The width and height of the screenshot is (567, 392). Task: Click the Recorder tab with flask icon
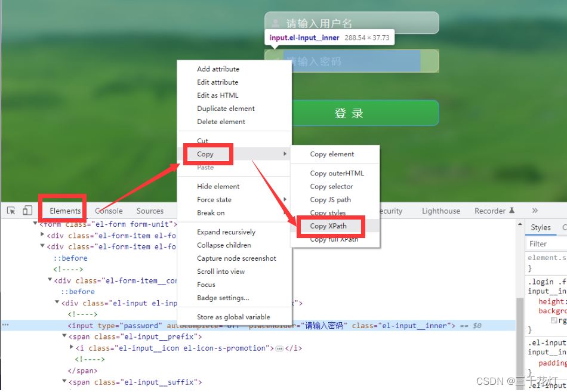click(494, 211)
